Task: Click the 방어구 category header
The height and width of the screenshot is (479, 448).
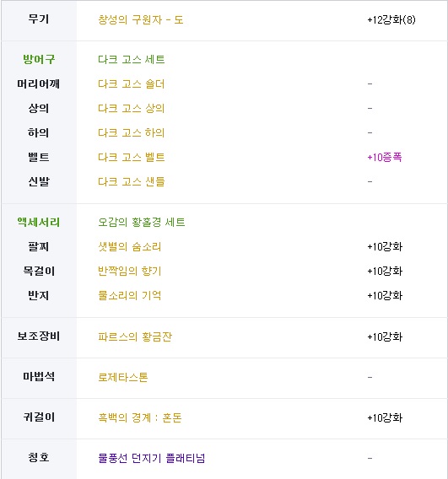Action: click(x=39, y=59)
